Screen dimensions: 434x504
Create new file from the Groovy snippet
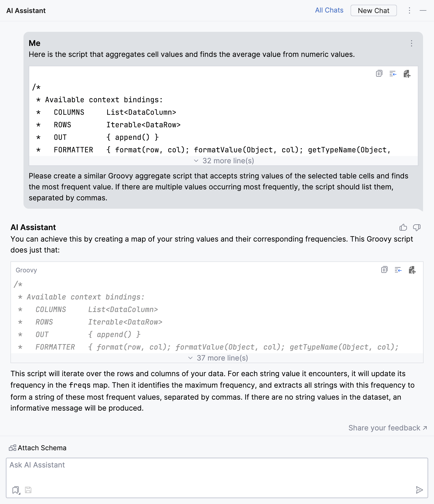point(412,270)
